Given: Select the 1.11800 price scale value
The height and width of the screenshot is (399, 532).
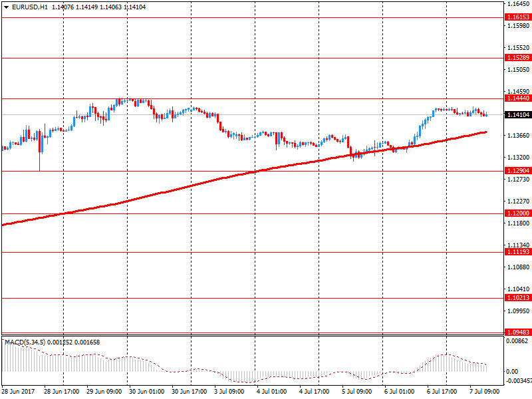Looking at the screenshot, I should click(x=519, y=223).
